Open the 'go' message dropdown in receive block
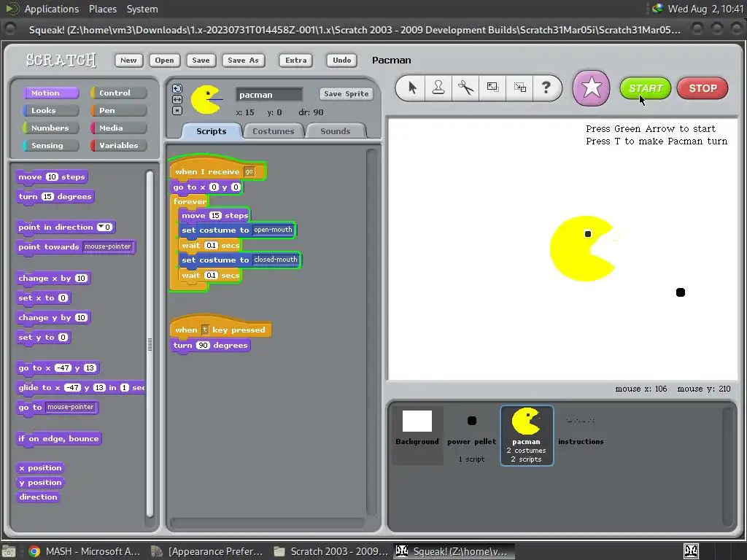The width and height of the screenshot is (747, 560). [x=249, y=172]
